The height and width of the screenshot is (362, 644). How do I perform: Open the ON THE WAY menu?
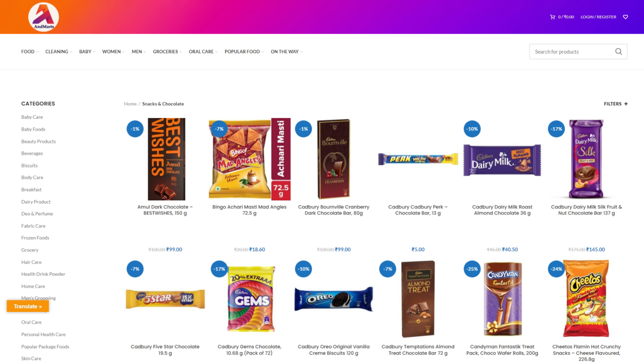[x=286, y=52]
